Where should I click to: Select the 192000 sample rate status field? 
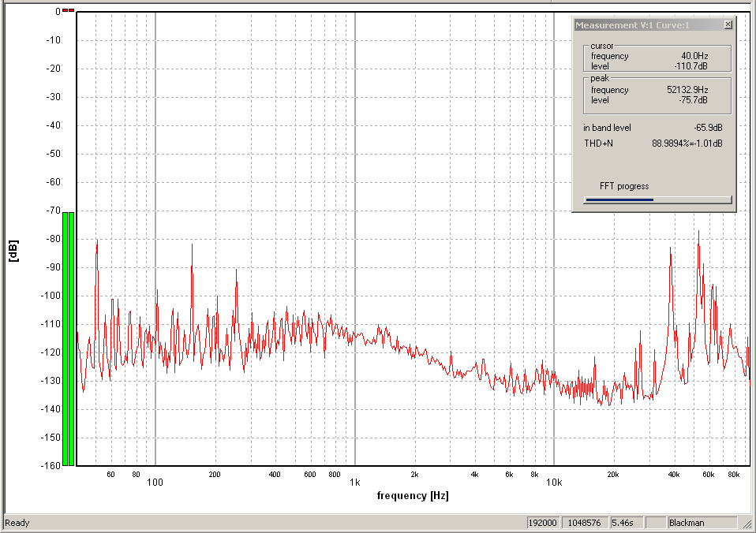(x=542, y=523)
